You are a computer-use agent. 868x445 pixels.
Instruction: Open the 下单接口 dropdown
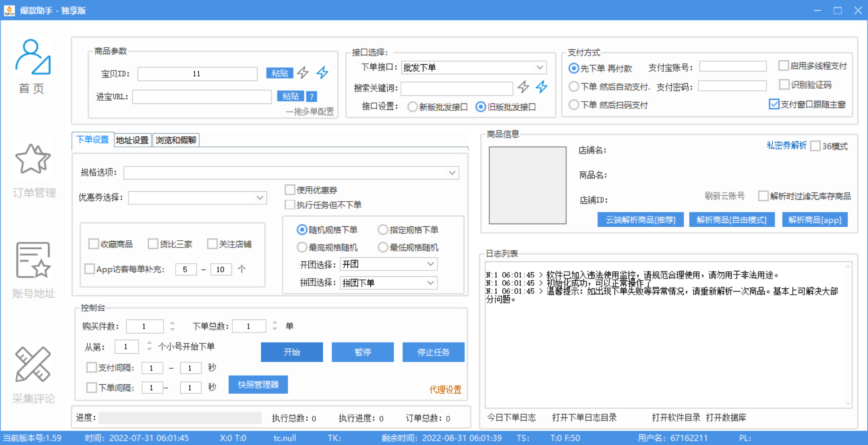pyautogui.click(x=474, y=67)
